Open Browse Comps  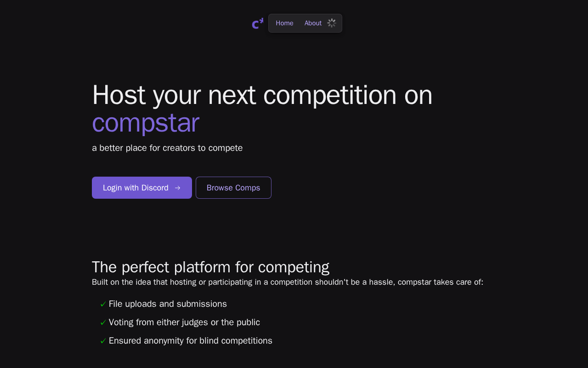pos(233,188)
